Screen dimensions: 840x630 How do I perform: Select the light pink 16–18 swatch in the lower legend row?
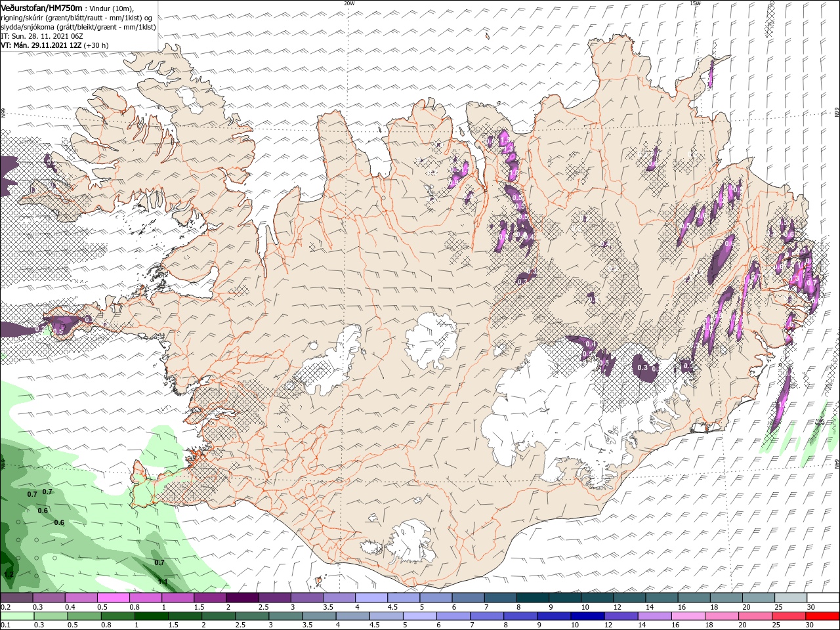[x=688, y=616]
